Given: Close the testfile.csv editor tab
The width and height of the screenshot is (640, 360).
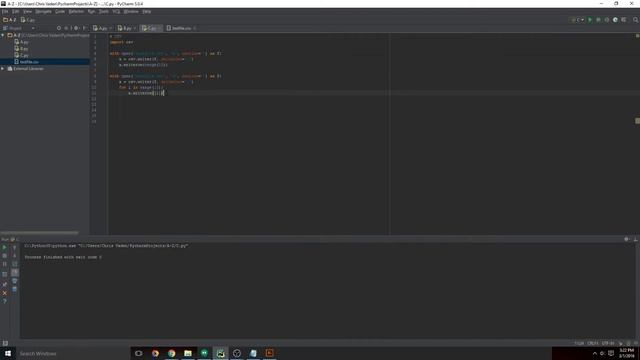Looking at the screenshot, I should (x=195, y=28).
